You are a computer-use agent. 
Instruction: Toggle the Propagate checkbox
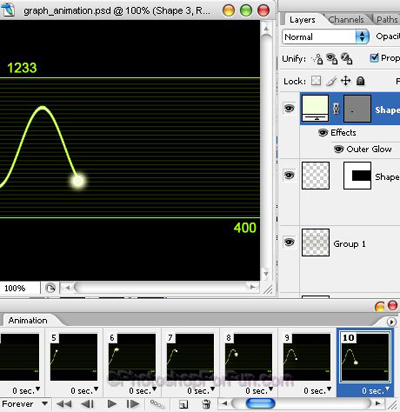(374, 58)
